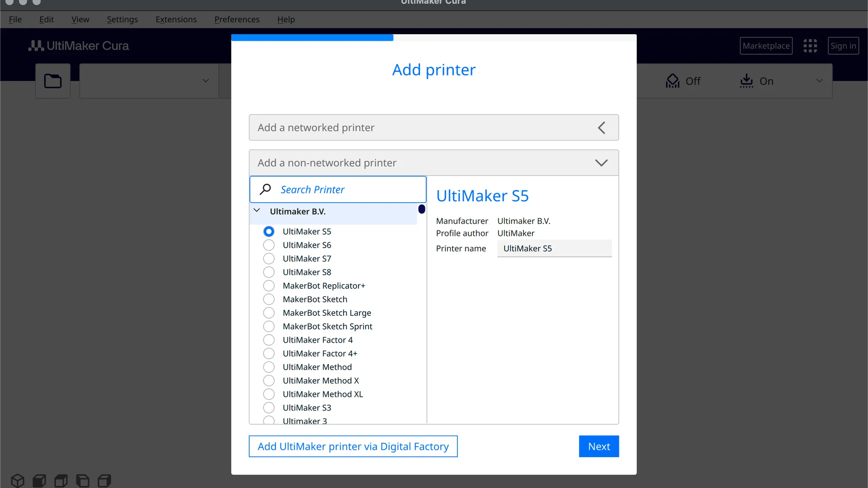The image size is (868, 488).
Task: Click the support Off icon
Action: pyautogui.click(x=672, y=81)
